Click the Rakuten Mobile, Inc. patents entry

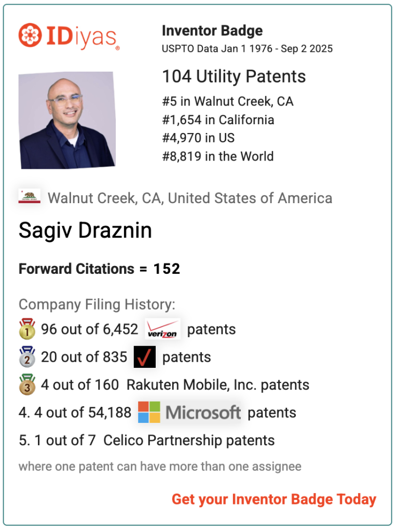pos(164,385)
